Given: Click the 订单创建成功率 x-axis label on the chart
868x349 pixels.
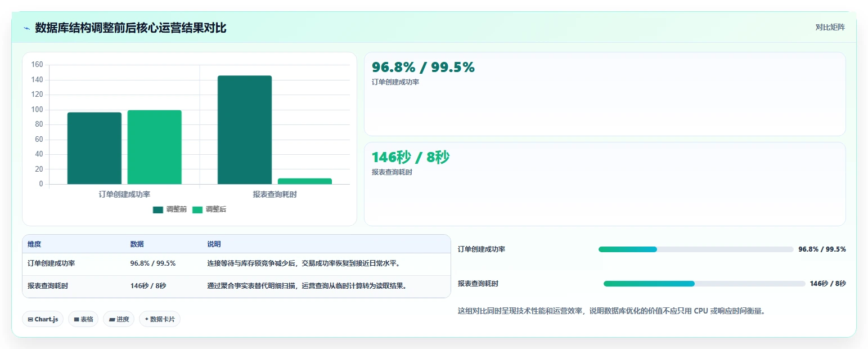Looking at the screenshot, I should click(124, 194).
